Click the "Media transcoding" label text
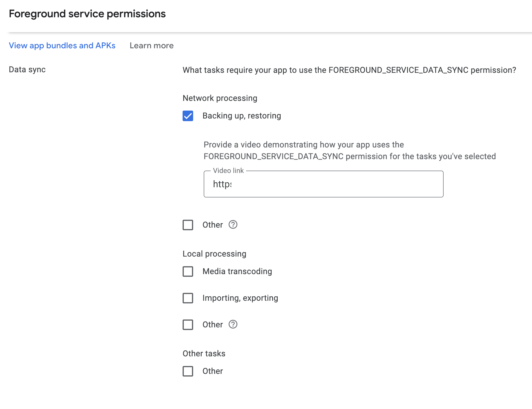This screenshot has height=409, width=532. click(x=237, y=271)
